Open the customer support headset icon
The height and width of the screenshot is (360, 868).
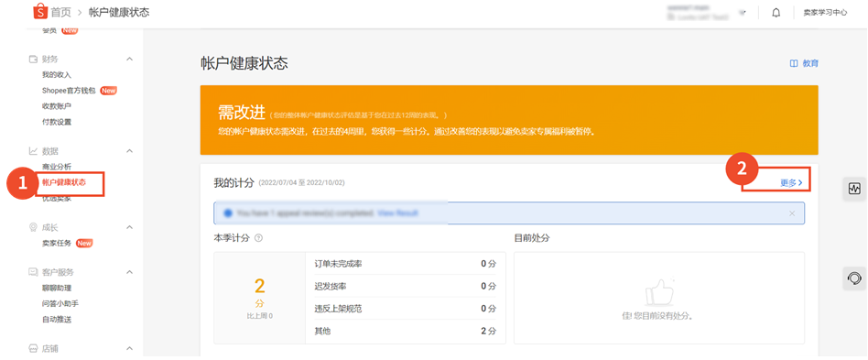(x=854, y=278)
